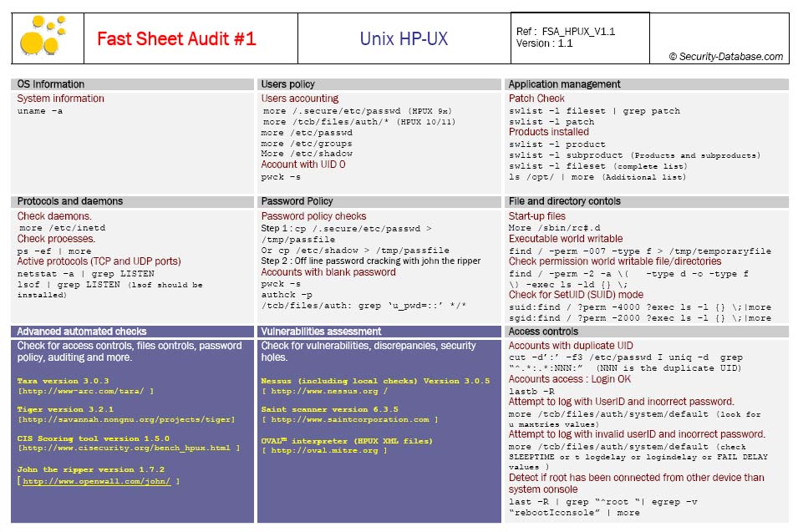This screenshot has height=532, width=798.
Task: Click Accounts access : Login OK subheading
Action: 570,379
